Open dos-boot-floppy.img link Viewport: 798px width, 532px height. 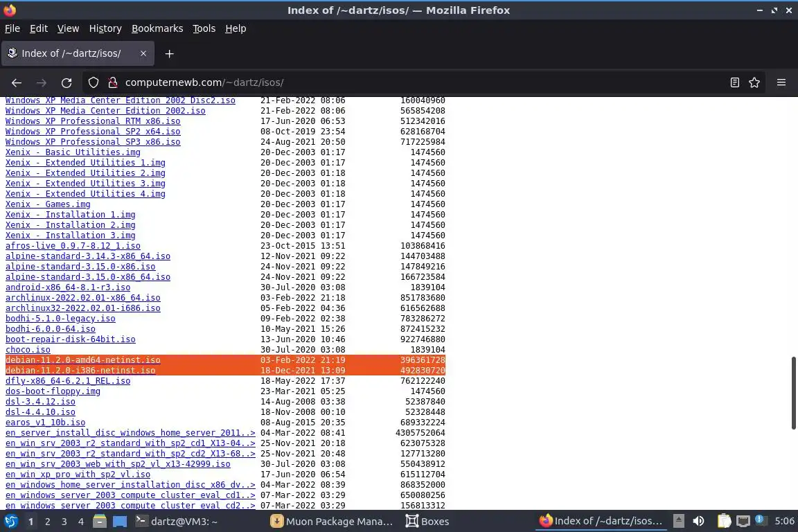[53, 391]
